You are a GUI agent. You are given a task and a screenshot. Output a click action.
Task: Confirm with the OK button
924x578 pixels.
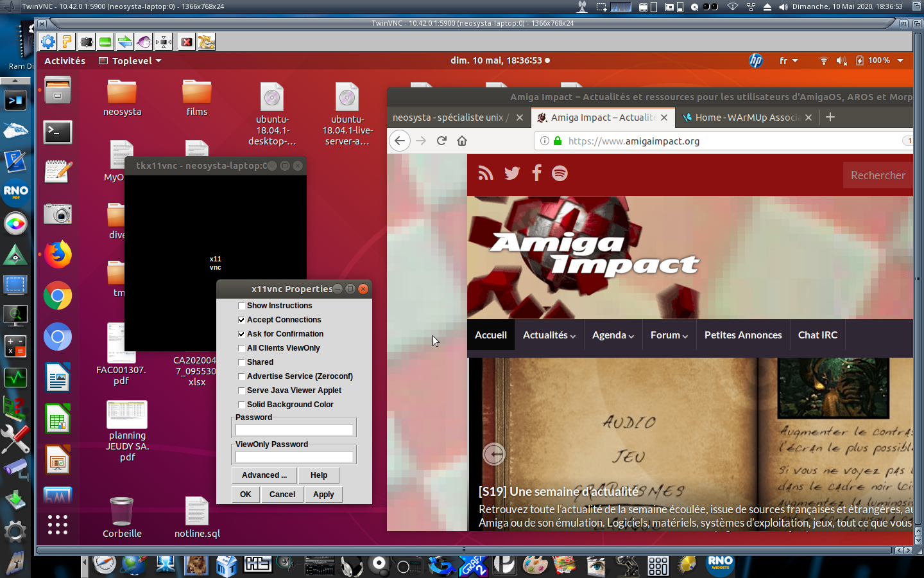pos(246,495)
